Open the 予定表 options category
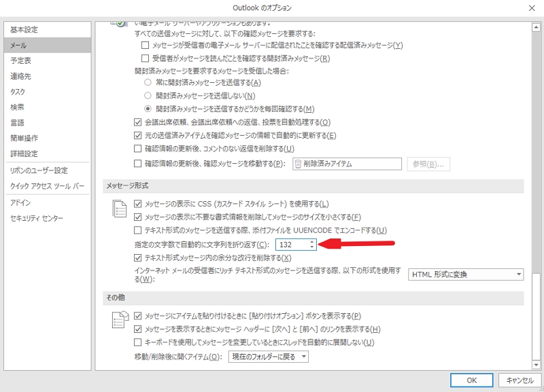Screen dimensions: 544x392 pyautogui.click(x=47, y=60)
